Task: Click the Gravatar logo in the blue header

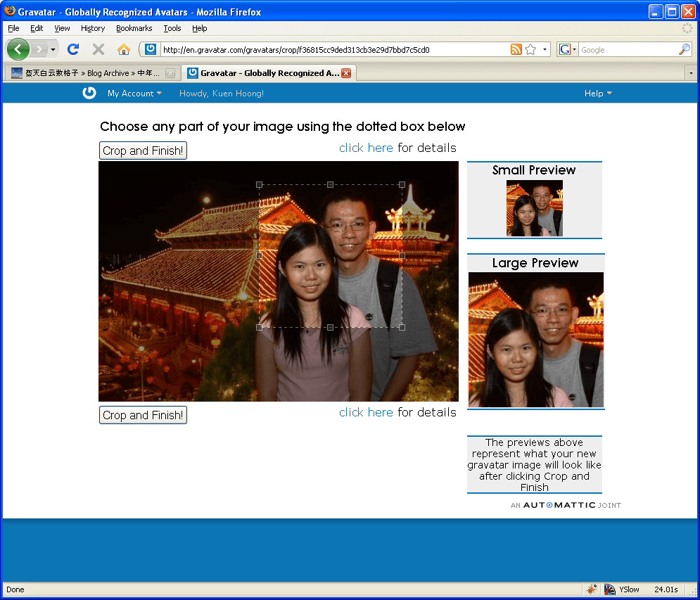Action: click(x=89, y=93)
